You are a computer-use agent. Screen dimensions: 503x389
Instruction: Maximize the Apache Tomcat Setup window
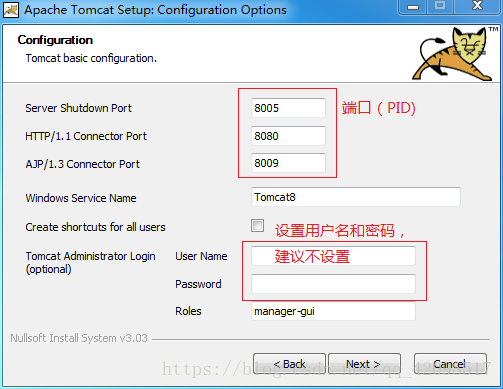(x=440, y=7)
